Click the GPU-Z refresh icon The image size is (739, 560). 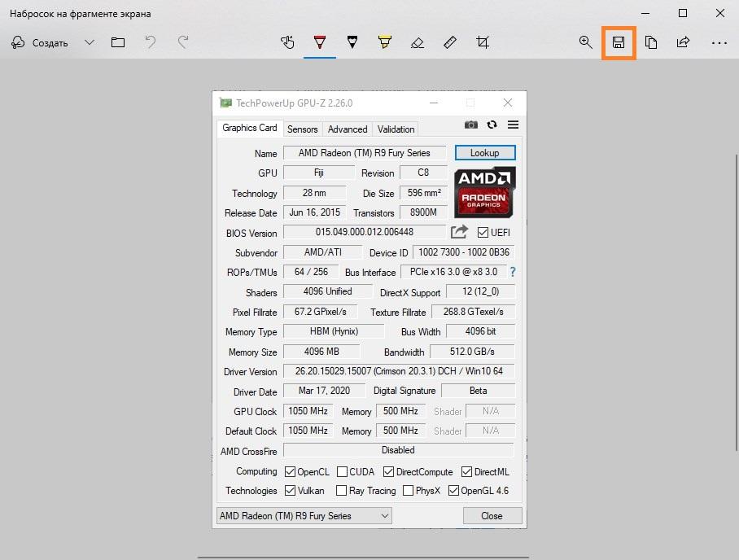[492, 125]
